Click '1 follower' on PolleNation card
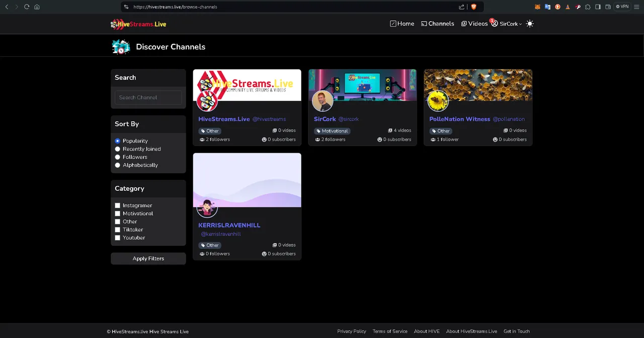The image size is (644, 338). (445, 140)
